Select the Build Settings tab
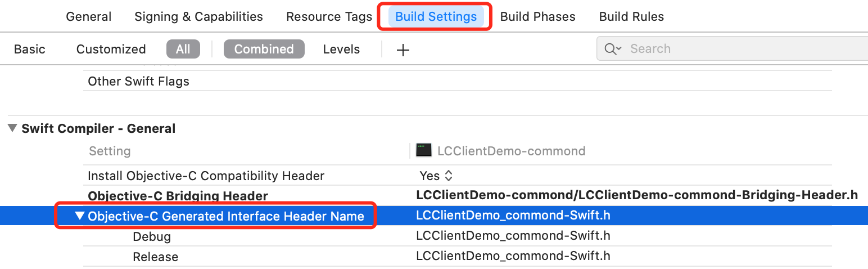The height and width of the screenshot is (269, 868). tap(436, 17)
